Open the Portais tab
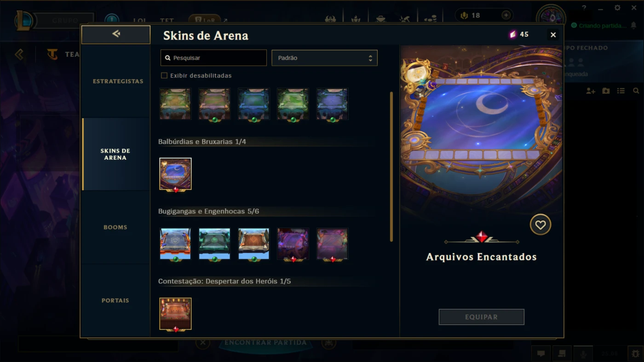 click(x=115, y=300)
